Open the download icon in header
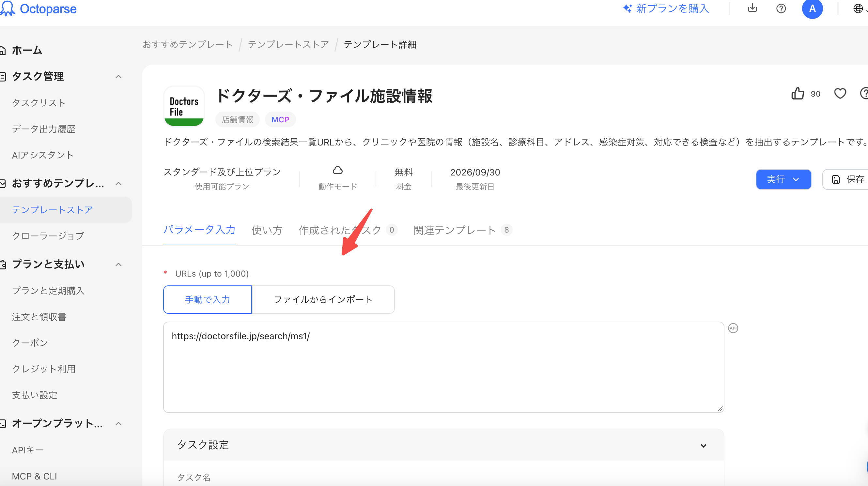 point(752,8)
